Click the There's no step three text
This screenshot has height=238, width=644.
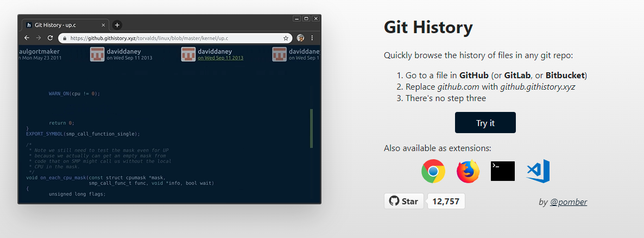pos(446,98)
